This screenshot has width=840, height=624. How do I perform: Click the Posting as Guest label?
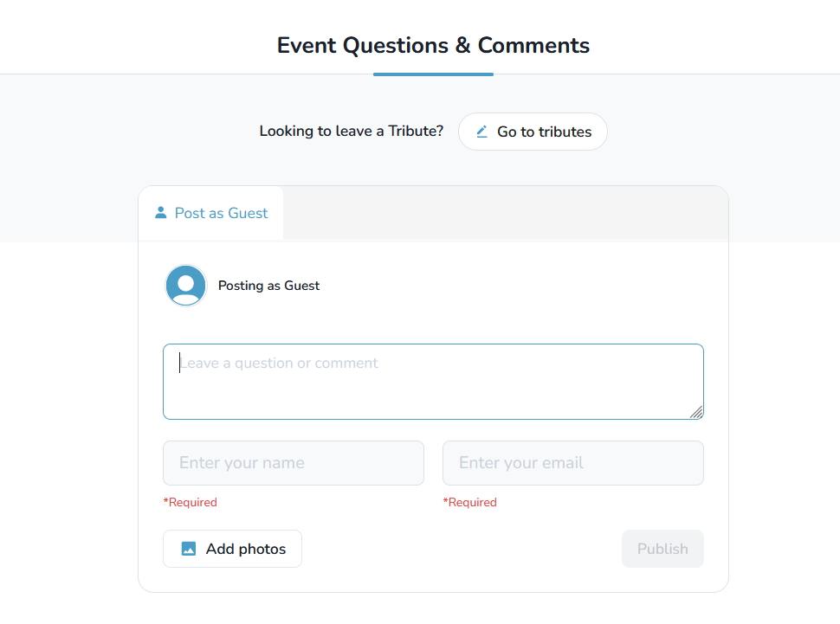pyautogui.click(x=268, y=286)
